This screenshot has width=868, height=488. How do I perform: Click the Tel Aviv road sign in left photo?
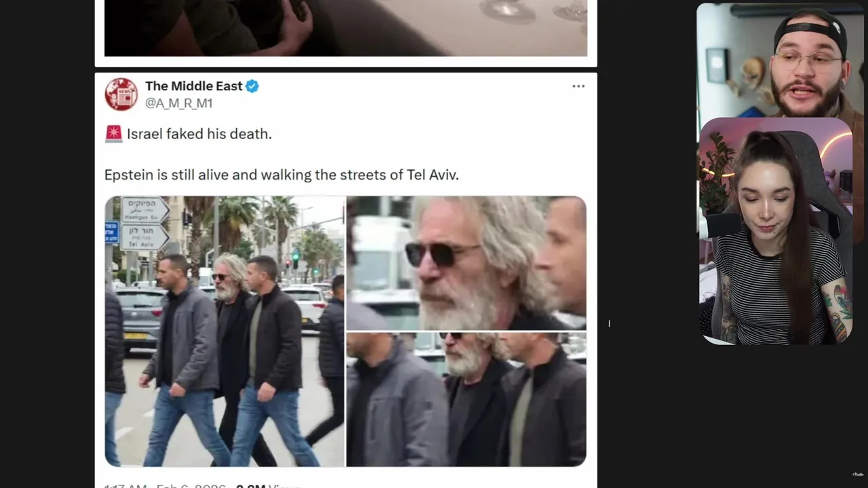(x=144, y=238)
